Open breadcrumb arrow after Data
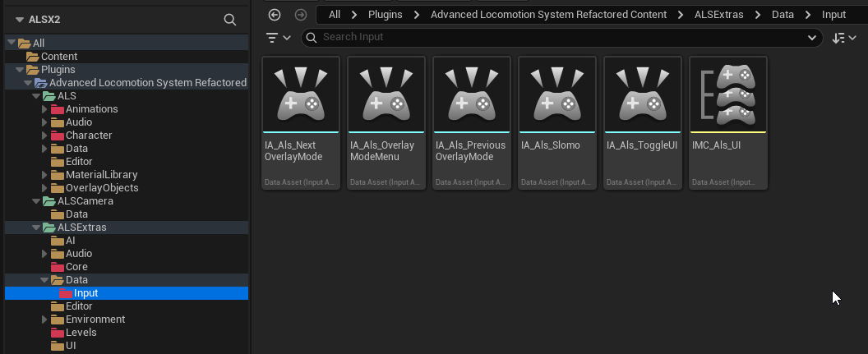 tap(808, 15)
